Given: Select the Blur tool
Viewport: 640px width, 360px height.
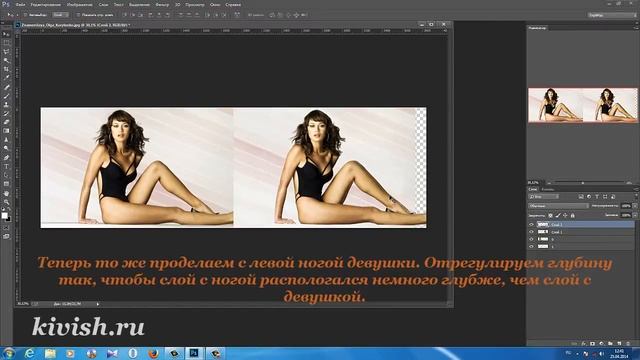Looking at the screenshot, I should coord(6,140).
